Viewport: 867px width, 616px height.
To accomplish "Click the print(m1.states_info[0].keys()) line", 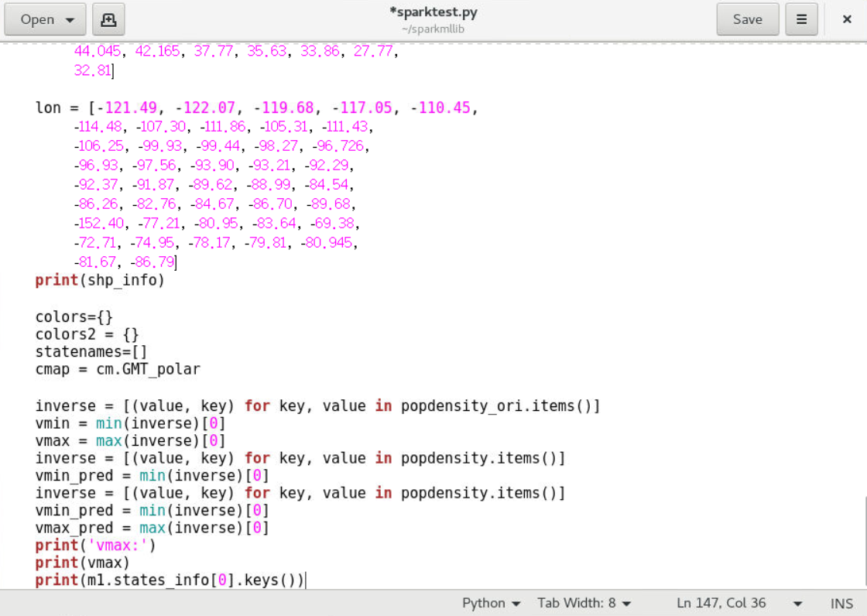I will [170, 580].
